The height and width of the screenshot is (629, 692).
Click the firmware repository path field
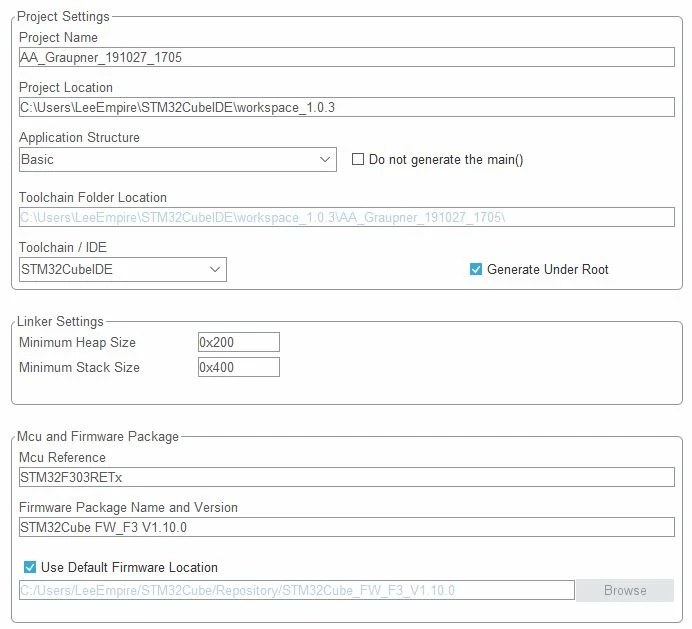coord(297,590)
